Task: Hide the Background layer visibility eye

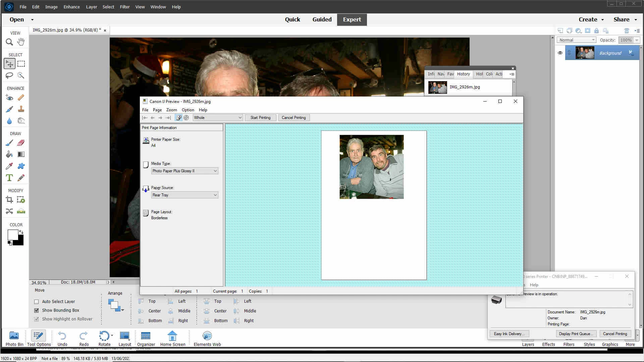Action: (560, 53)
